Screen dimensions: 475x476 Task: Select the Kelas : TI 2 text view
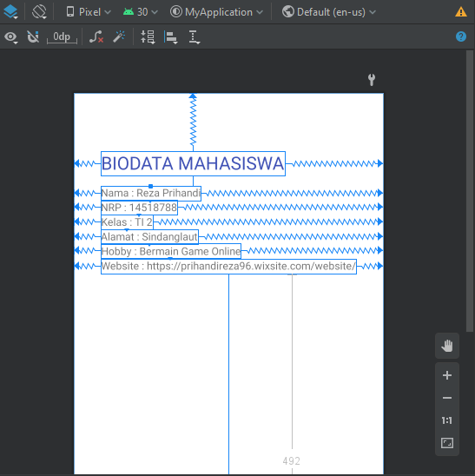tap(127, 222)
